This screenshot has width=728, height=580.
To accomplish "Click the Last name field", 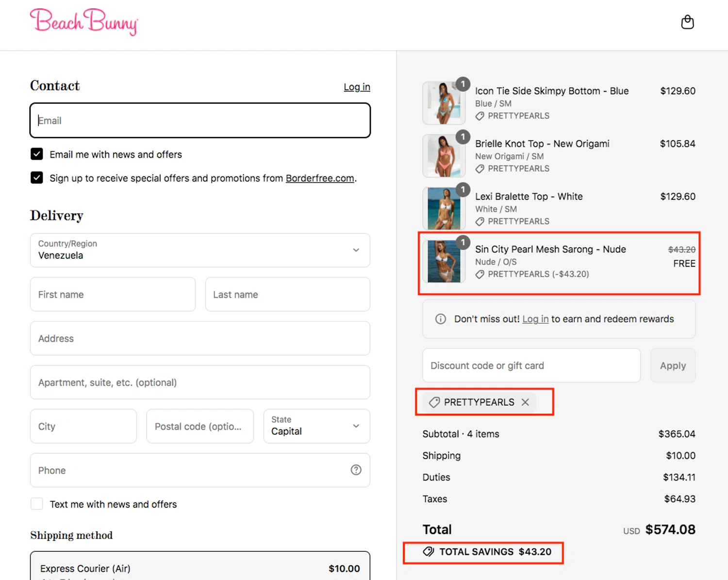I will pyautogui.click(x=288, y=294).
